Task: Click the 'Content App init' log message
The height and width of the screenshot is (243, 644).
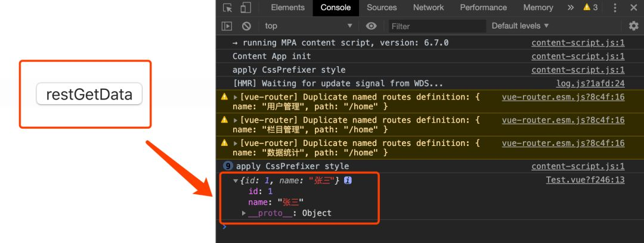Action: click(271, 56)
